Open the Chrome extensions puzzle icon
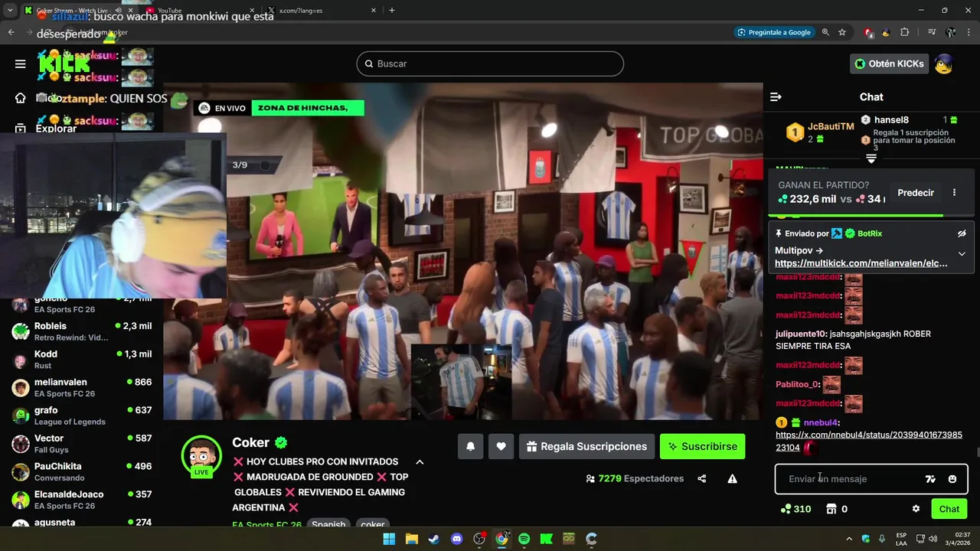The height and width of the screenshot is (551, 980). click(x=905, y=32)
